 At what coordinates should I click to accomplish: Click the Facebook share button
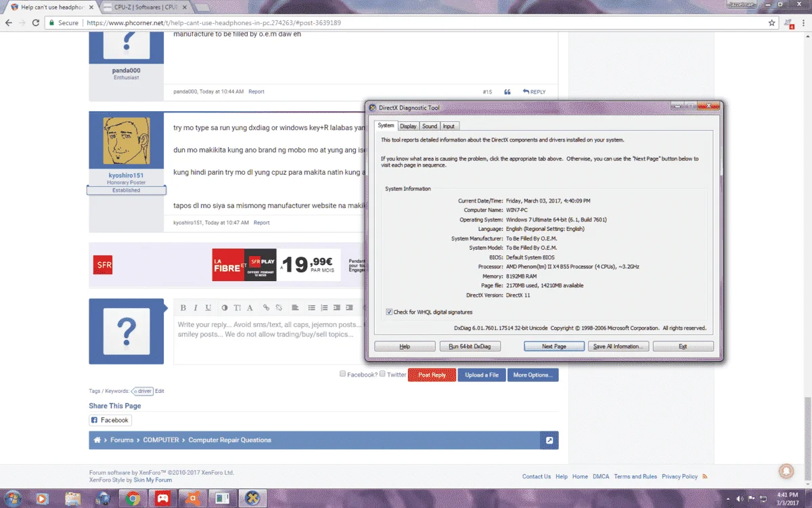(x=110, y=420)
